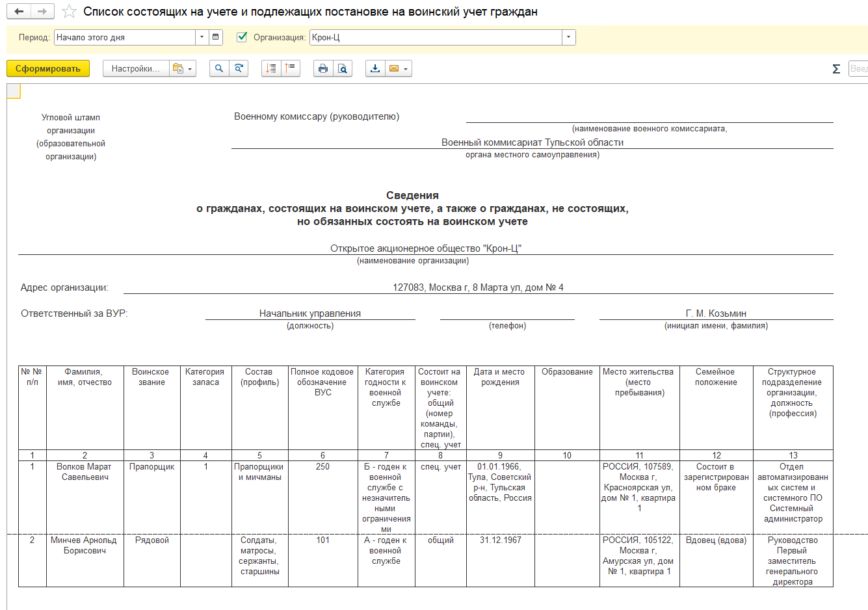The height and width of the screenshot is (610, 868).
Task: Untick the Организация filter checkbox
Action: click(x=242, y=37)
